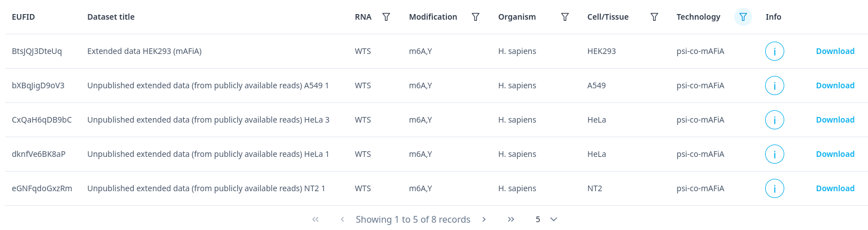Screen dimensions: 868x230
Task: Click the Dataset title column header
Action: [x=111, y=17]
